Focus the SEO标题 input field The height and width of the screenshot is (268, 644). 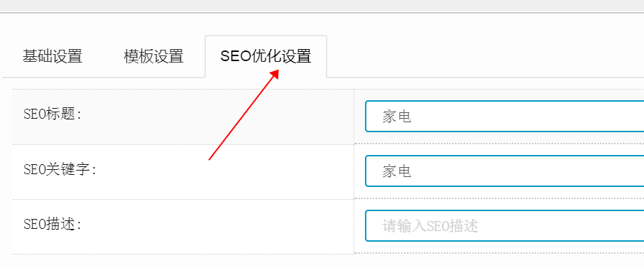pos(504,117)
